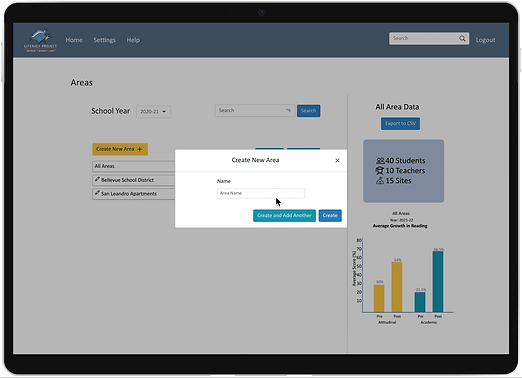
Task: Click the students icon in data card
Action: coord(380,161)
